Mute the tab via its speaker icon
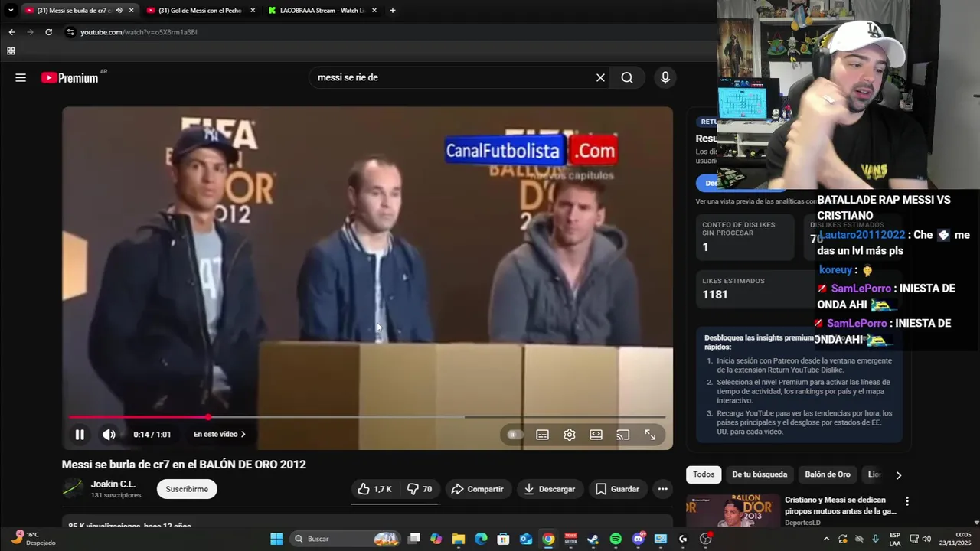The width and height of the screenshot is (980, 551). tap(119, 11)
